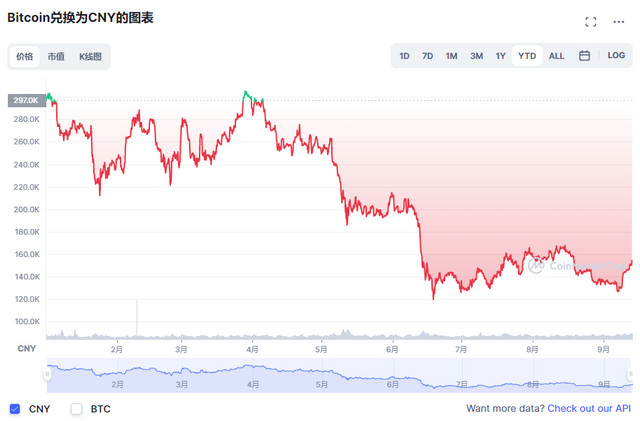This screenshot has width=640, height=421.
Task: Switch to the K线图 tab
Action: pos(90,56)
